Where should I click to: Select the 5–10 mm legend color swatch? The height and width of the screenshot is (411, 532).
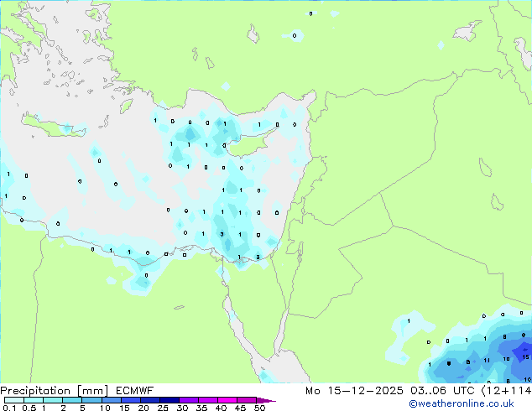pyautogui.click(x=91, y=400)
